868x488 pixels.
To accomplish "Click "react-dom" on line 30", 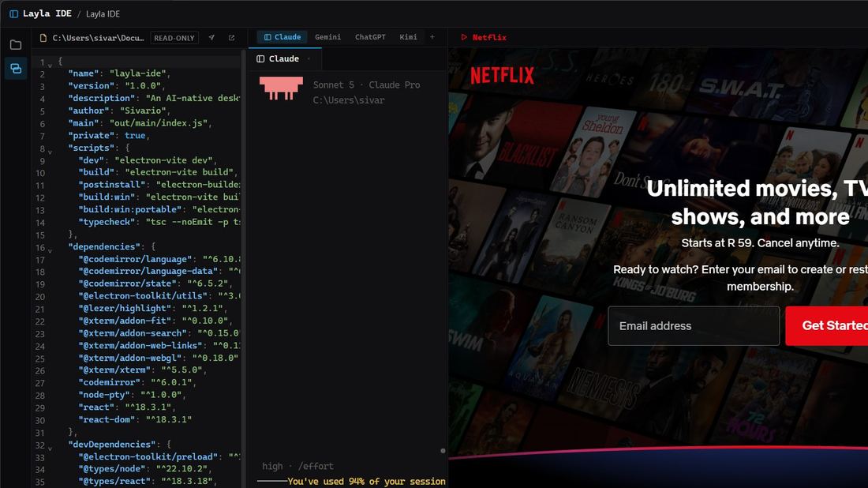I will [107, 419].
